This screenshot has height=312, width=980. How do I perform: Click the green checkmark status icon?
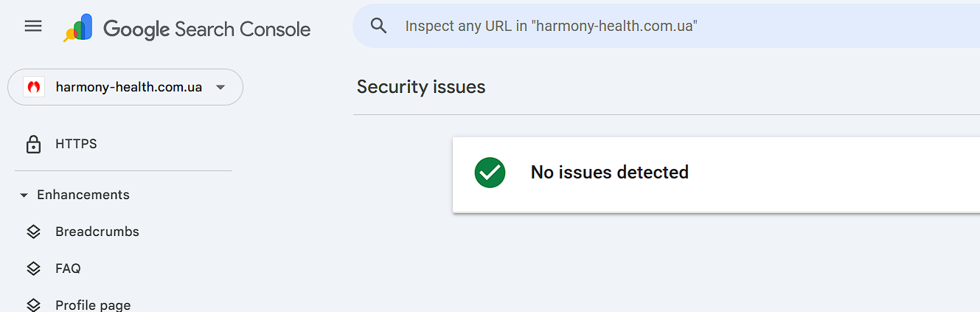click(x=490, y=173)
